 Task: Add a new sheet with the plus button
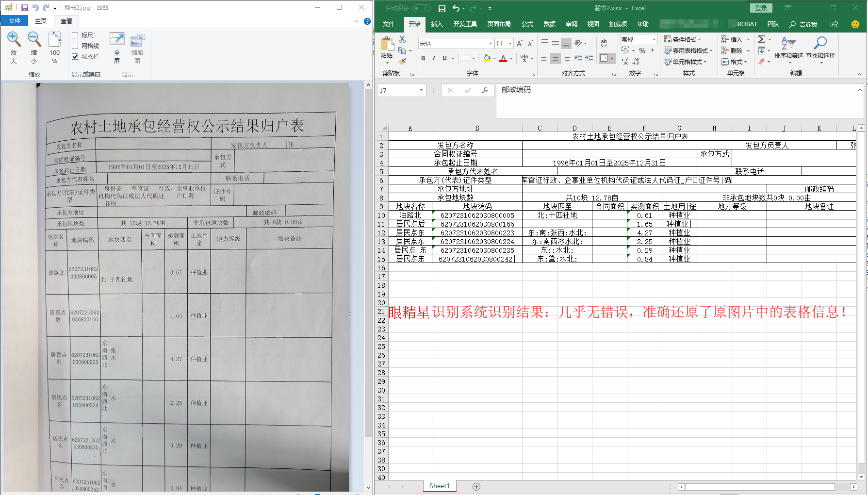pos(476,487)
